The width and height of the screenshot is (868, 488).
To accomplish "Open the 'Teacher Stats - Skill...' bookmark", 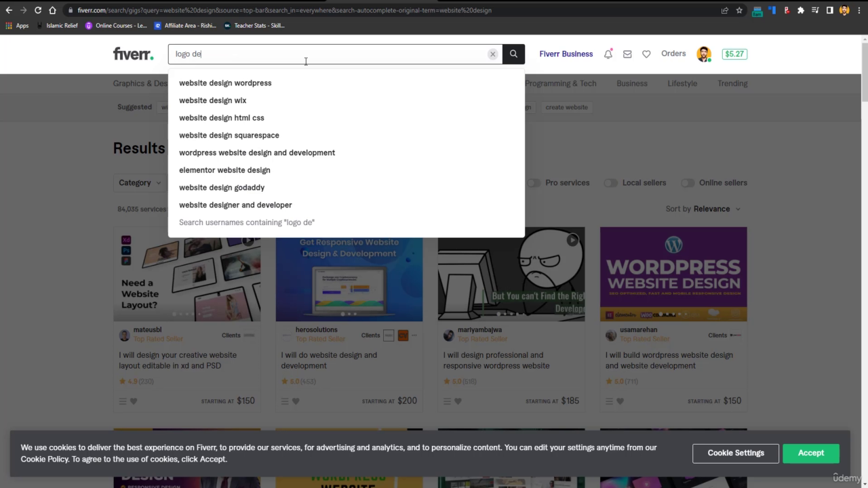I will [x=254, y=26].
